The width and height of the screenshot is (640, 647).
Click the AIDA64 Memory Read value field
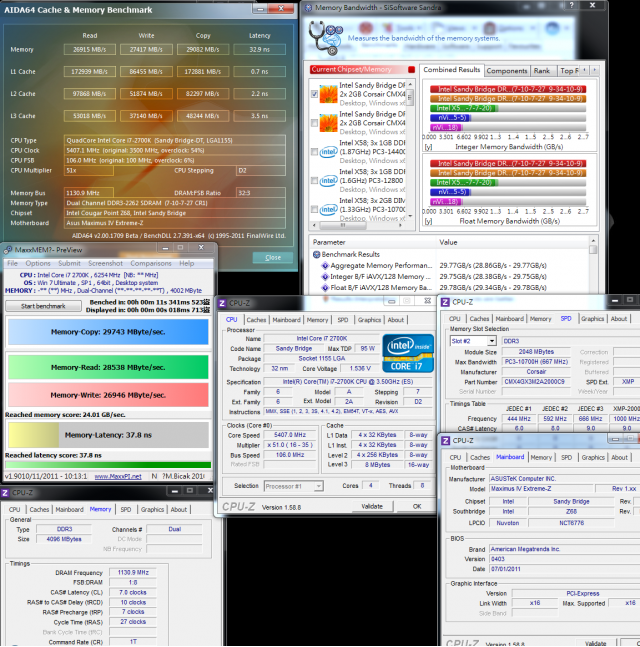90,50
